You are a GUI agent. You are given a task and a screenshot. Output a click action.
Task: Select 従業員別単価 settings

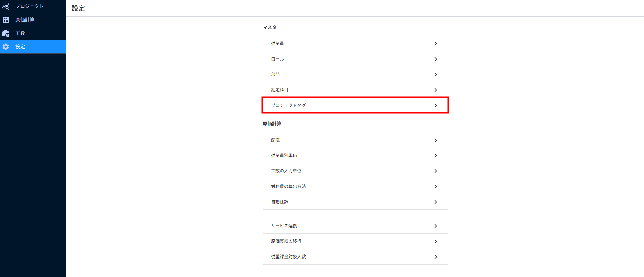(x=355, y=156)
